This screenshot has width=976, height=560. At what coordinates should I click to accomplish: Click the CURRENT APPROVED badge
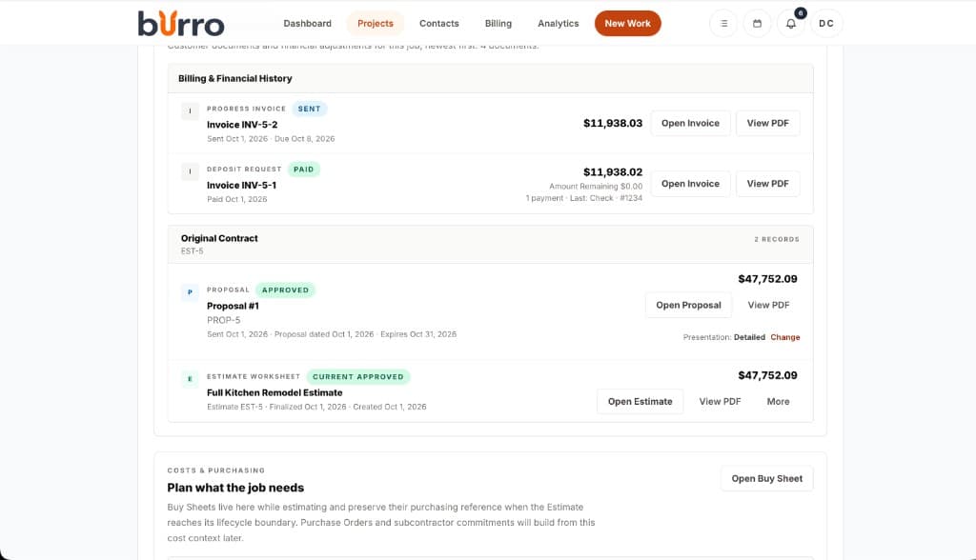tap(358, 377)
